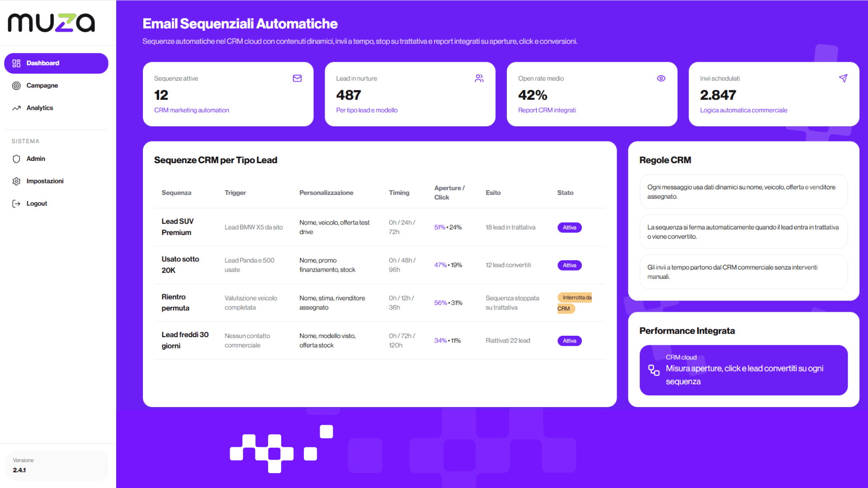868x488 pixels.
Task: Click the Aperture / Click column header
Action: [x=449, y=193]
